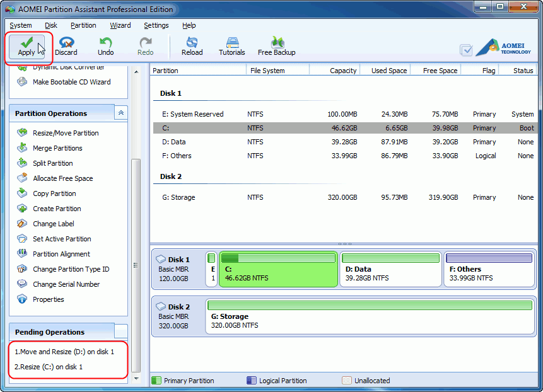This screenshot has height=392, width=543.
Task: Select Change Label
Action: (x=54, y=224)
